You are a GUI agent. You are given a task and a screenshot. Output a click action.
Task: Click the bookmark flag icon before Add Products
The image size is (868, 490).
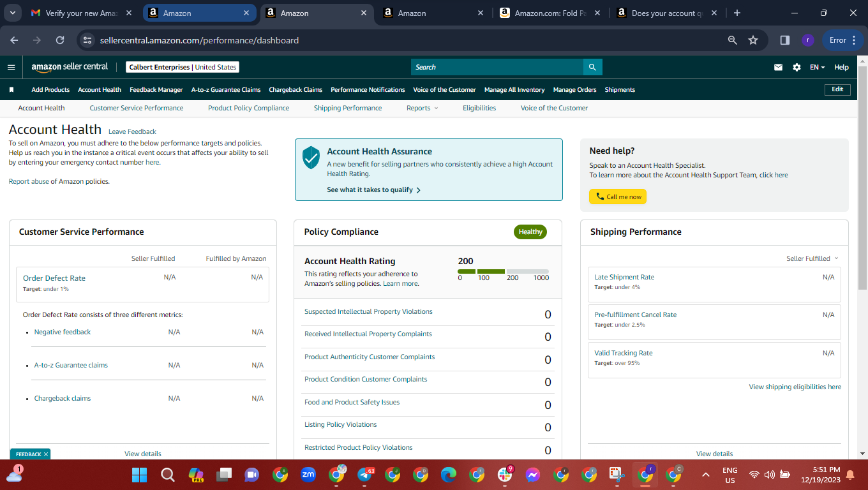point(11,90)
